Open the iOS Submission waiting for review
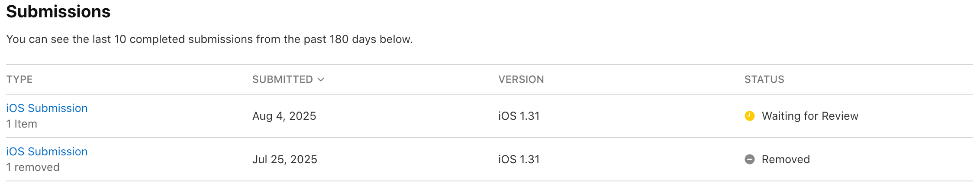This screenshot has height=184, width=980. click(47, 108)
